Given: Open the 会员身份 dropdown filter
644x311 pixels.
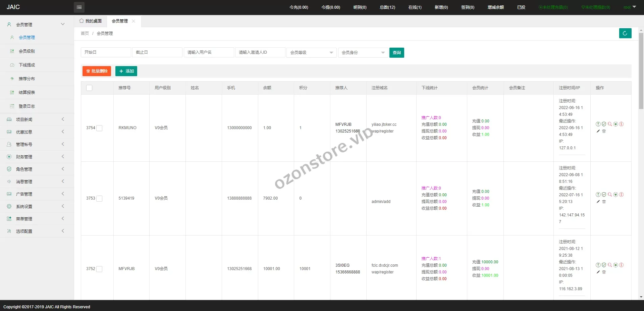Looking at the screenshot, I should pos(363,53).
